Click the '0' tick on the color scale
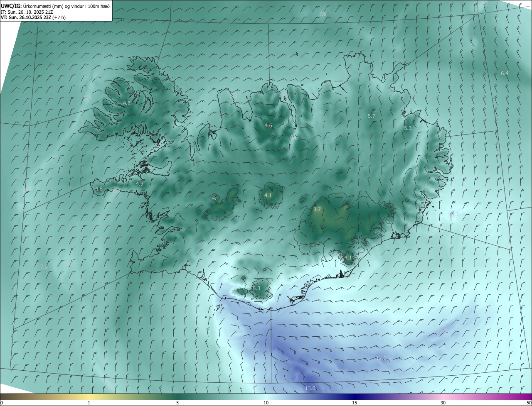This screenshot has height=406, width=532. (x=2, y=403)
